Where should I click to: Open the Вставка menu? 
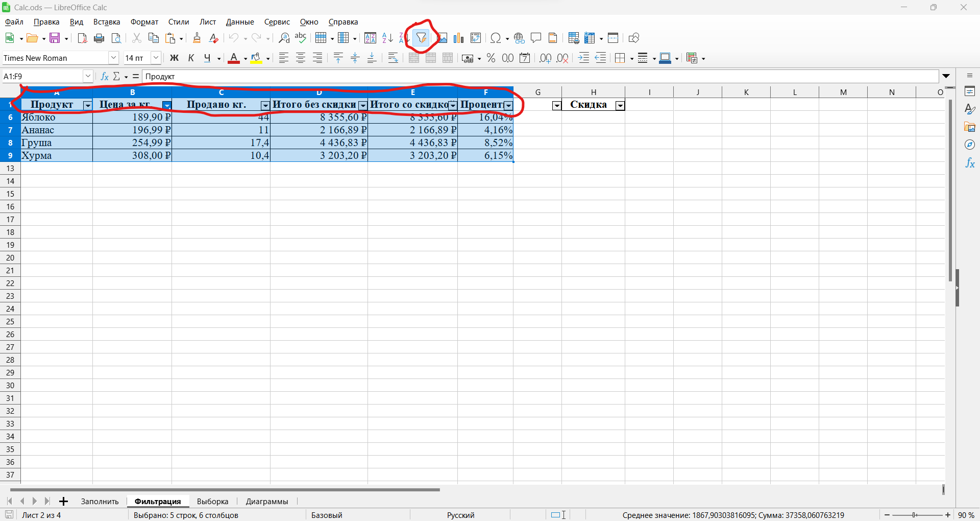click(x=107, y=22)
